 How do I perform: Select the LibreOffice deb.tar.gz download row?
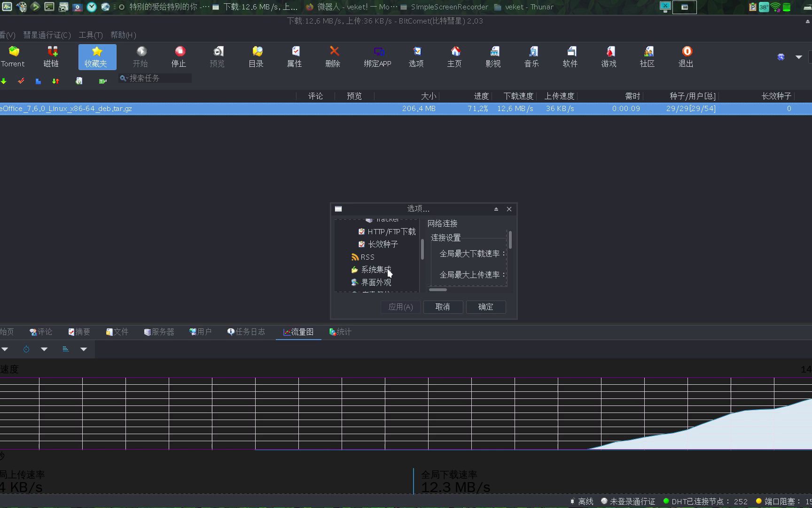click(406, 109)
